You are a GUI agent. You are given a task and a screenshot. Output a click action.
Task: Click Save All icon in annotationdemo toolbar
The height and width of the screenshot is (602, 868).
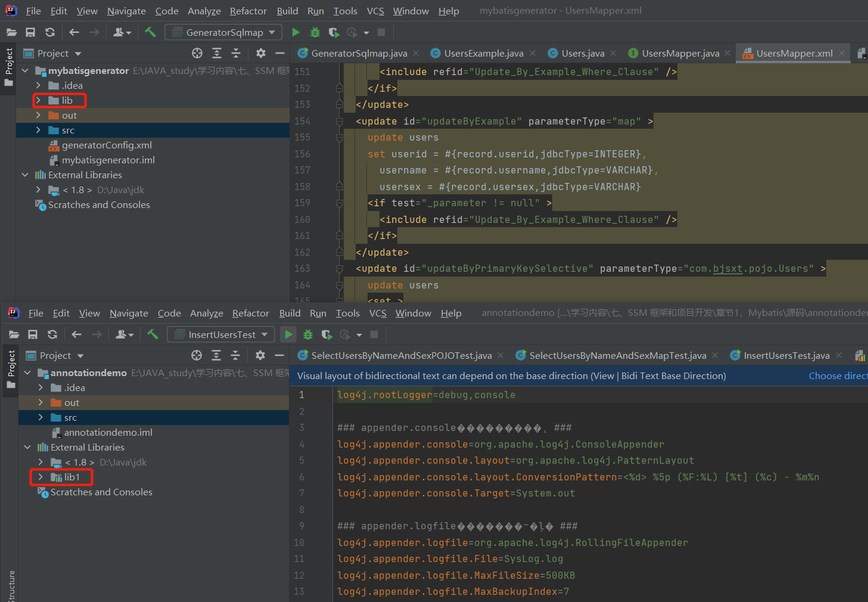pyautogui.click(x=33, y=334)
